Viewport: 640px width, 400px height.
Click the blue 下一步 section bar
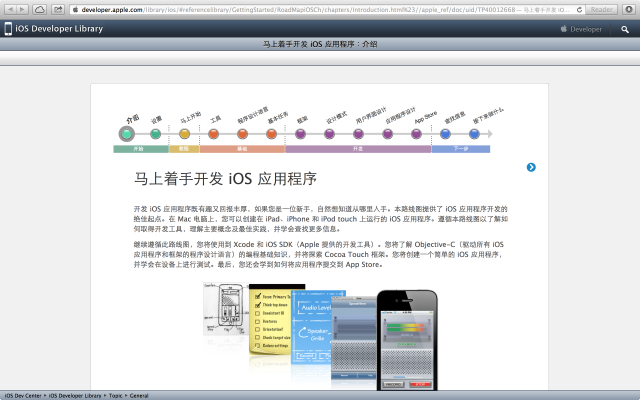click(x=461, y=149)
